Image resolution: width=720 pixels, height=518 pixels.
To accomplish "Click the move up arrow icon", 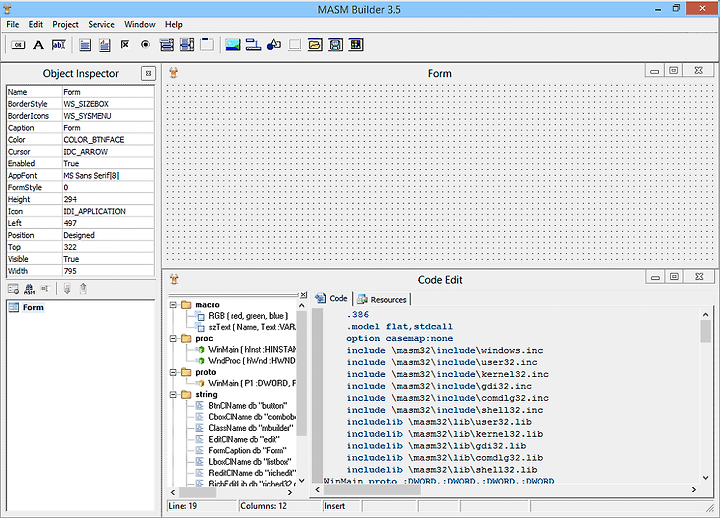I will [x=83, y=288].
